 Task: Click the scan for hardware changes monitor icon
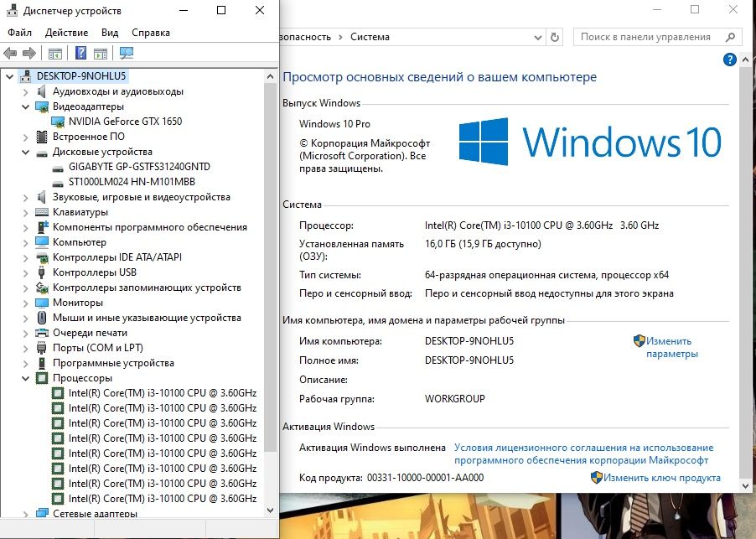pyautogui.click(x=127, y=53)
